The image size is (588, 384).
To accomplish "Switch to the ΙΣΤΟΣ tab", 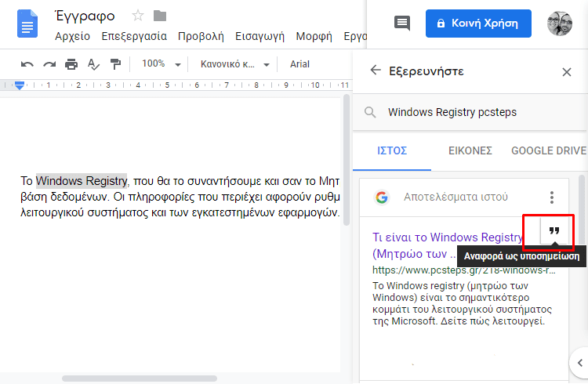I will click(392, 150).
